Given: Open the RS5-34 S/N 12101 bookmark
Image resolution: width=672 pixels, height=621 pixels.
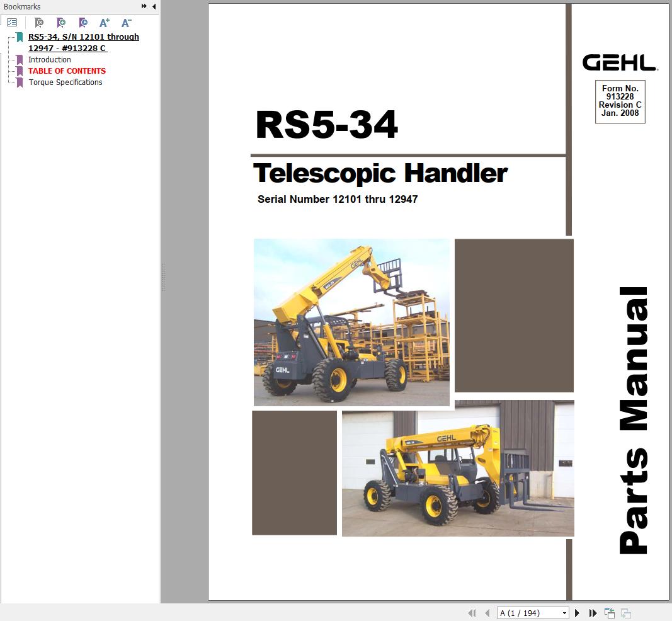Looking at the screenshot, I should coord(84,42).
